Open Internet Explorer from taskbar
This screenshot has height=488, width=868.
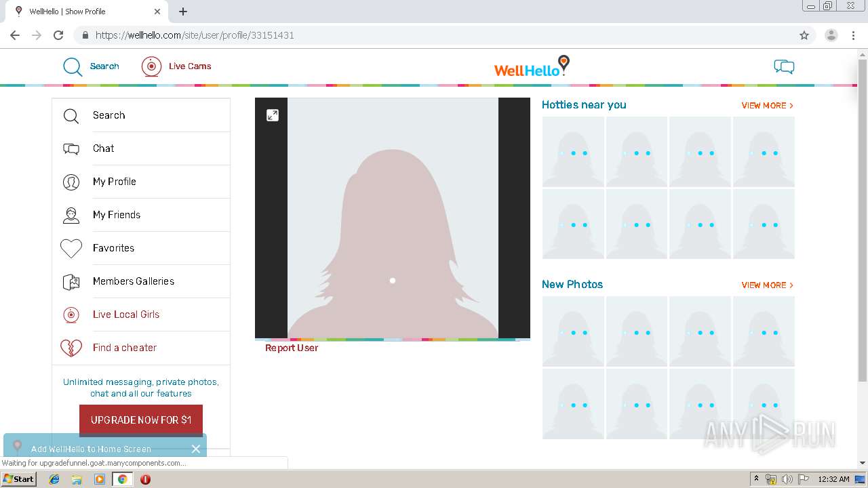(x=54, y=479)
